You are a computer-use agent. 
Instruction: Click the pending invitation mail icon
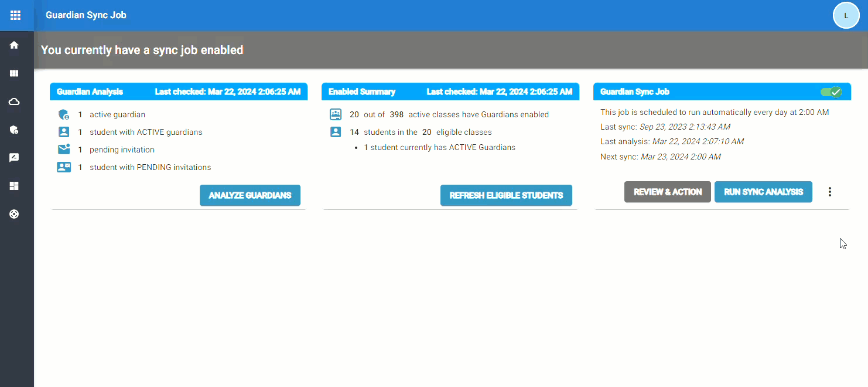64,150
